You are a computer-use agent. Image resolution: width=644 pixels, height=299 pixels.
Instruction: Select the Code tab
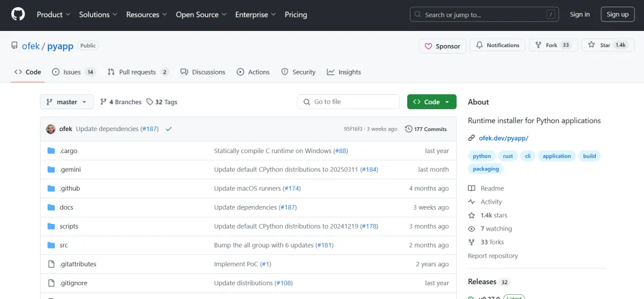pyautogui.click(x=27, y=72)
